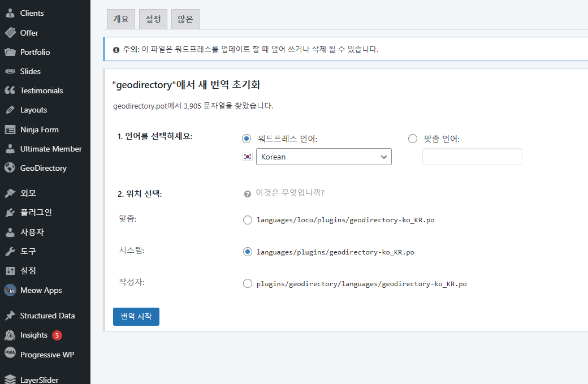Click the LayerSlider layers icon
Image resolution: width=588 pixels, height=384 pixels.
tap(10, 379)
